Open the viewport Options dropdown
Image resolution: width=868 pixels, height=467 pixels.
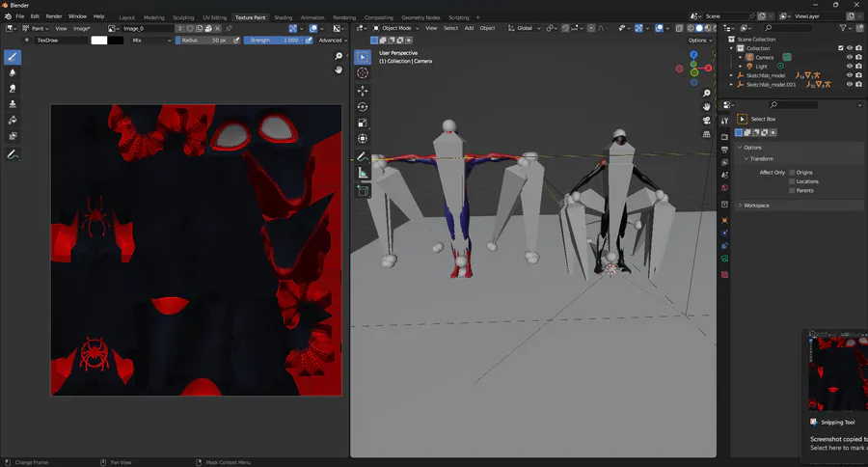coord(700,40)
